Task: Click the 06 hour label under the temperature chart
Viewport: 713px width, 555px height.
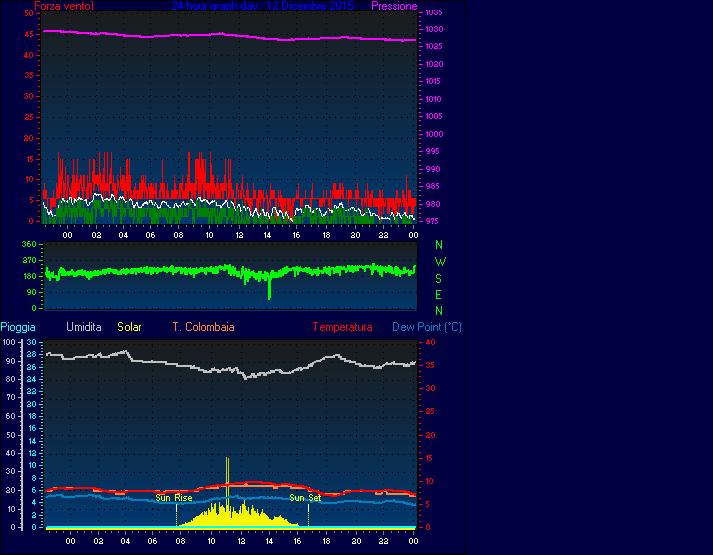Action: point(152,541)
